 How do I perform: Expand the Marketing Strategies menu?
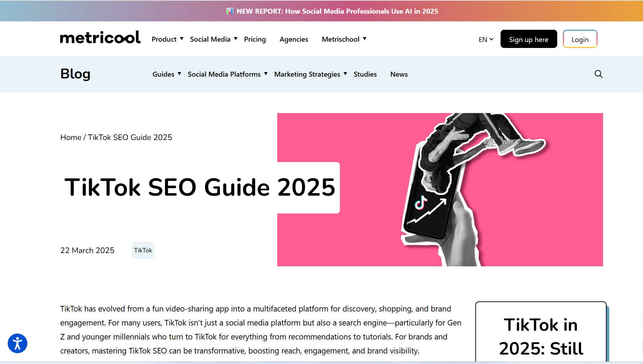[x=310, y=74]
